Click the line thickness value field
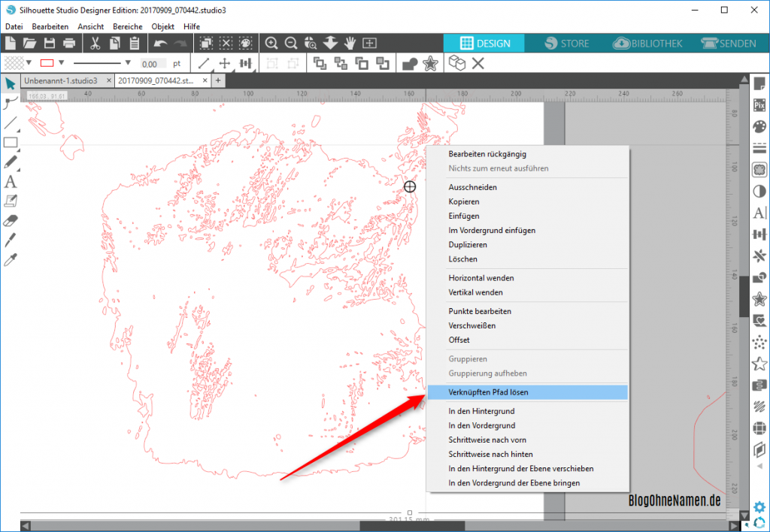The image size is (770, 532). point(153,64)
